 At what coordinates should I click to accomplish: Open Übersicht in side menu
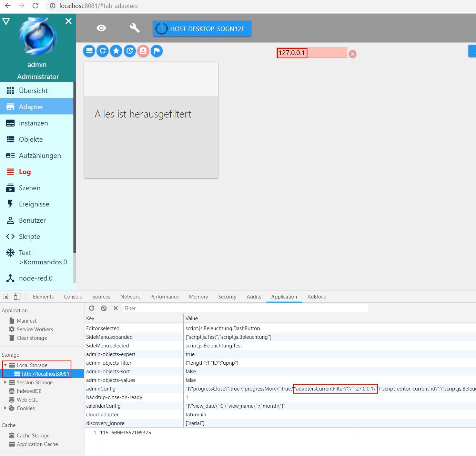37,91
